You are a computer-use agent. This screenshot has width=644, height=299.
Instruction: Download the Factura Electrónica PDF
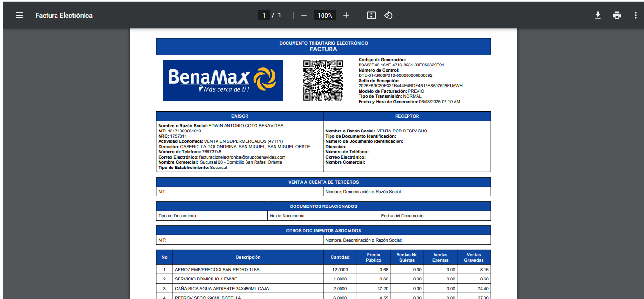point(598,15)
